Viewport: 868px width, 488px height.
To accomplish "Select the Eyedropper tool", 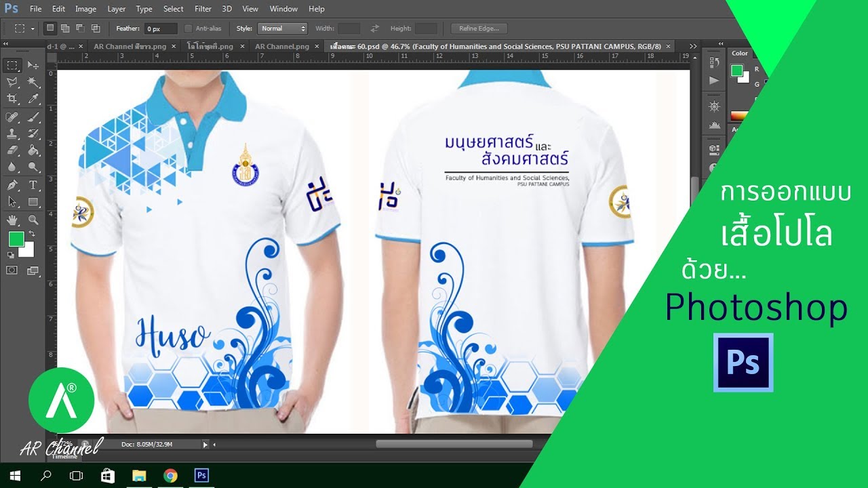I will [x=33, y=99].
